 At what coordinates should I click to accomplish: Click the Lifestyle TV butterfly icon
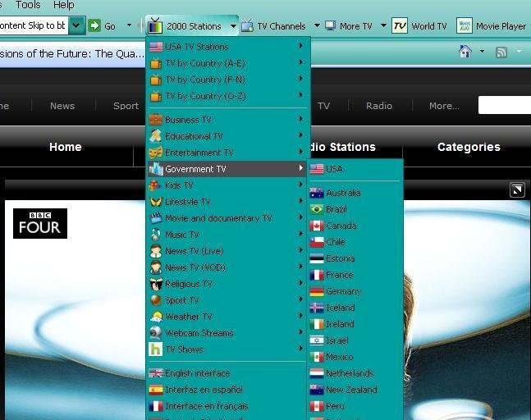tap(156, 202)
